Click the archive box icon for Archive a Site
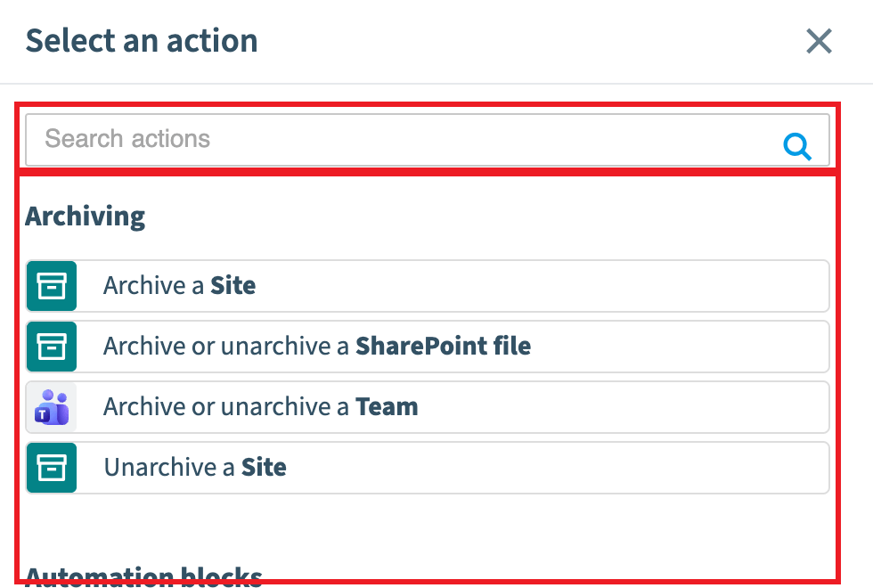 click(x=52, y=286)
